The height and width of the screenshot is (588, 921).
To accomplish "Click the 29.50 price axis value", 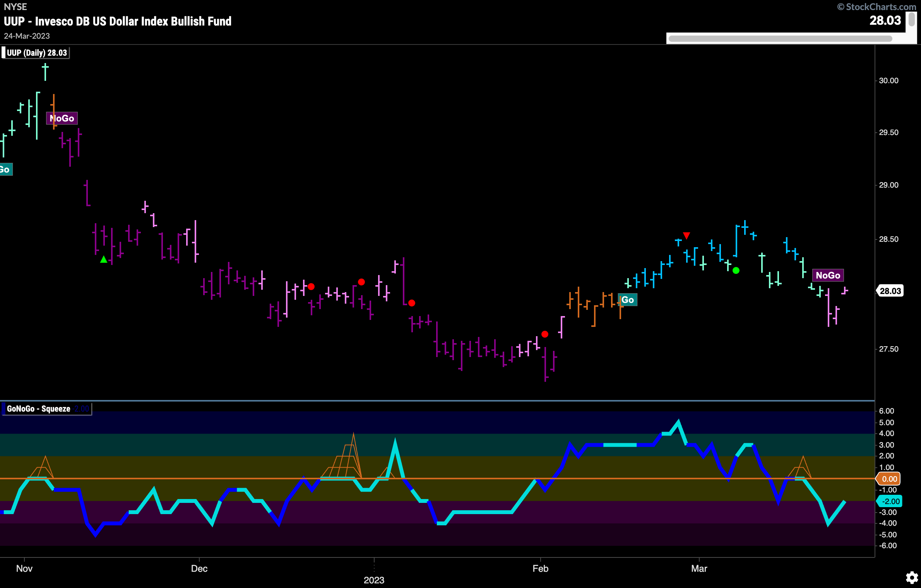I will [888, 132].
